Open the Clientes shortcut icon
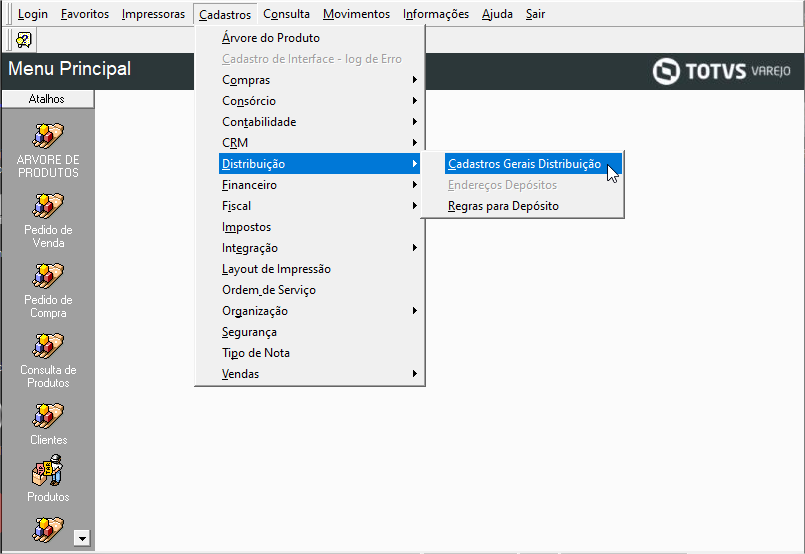Viewport: 805px width, 554px height. (x=48, y=416)
